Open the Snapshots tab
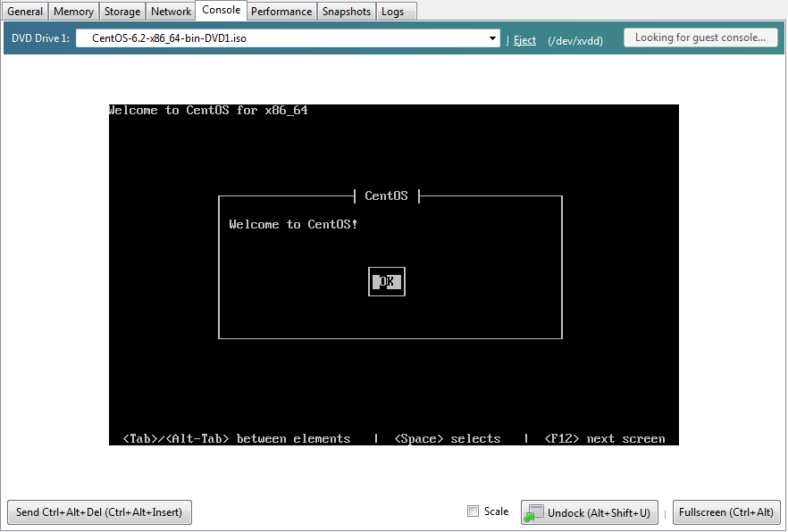This screenshot has height=532, width=788. click(x=347, y=11)
